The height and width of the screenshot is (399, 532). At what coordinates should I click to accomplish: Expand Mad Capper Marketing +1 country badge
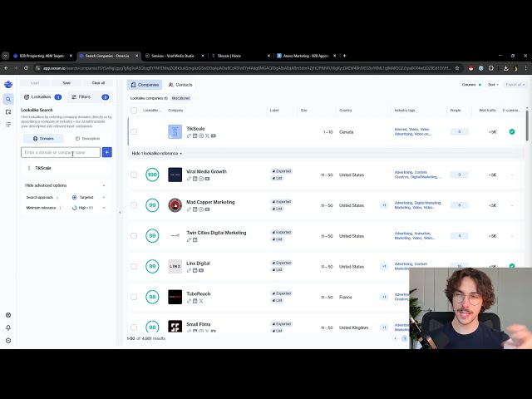[x=384, y=205]
